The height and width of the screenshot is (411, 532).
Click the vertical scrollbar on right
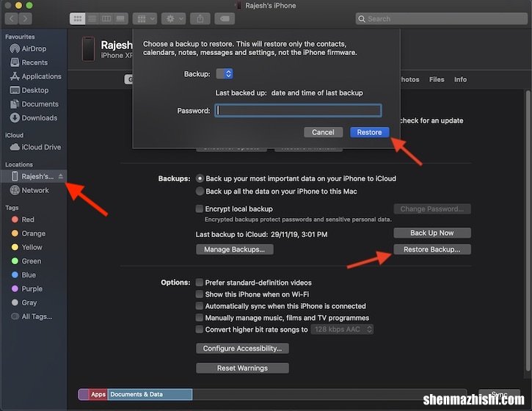(528, 230)
